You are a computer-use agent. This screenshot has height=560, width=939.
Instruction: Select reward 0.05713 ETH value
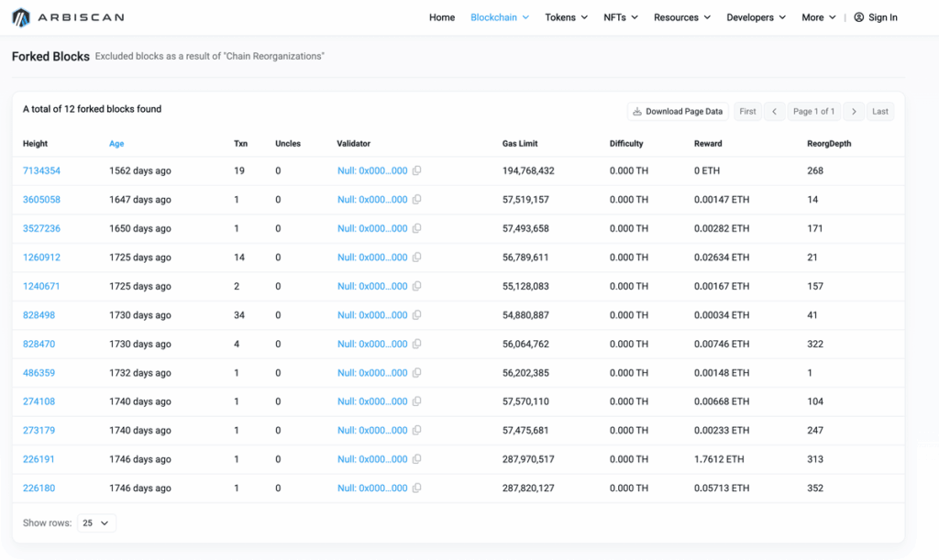tap(722, 488)
